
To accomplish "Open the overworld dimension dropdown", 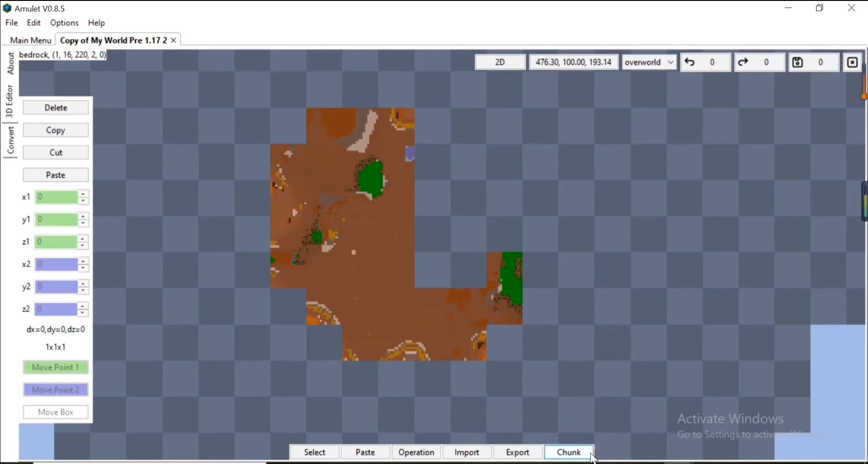I will click(x=649, y=62).
